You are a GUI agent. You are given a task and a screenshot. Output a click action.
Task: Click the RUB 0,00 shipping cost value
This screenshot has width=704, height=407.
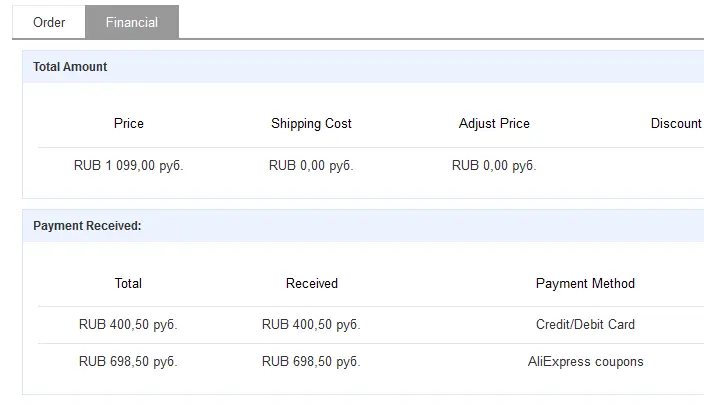pos(311,166)
